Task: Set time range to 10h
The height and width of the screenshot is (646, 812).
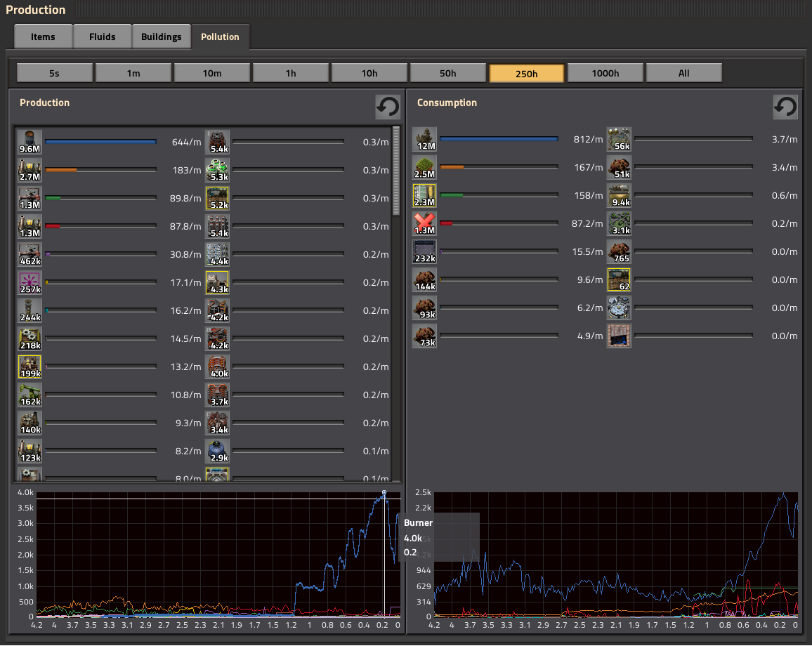Action: [369, 73]
